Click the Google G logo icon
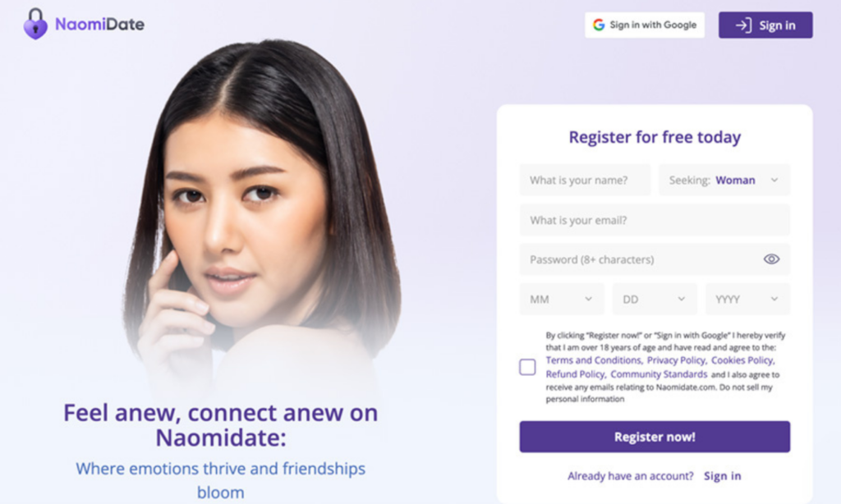This screenshot has width=841, height=504. pos(599,25)
